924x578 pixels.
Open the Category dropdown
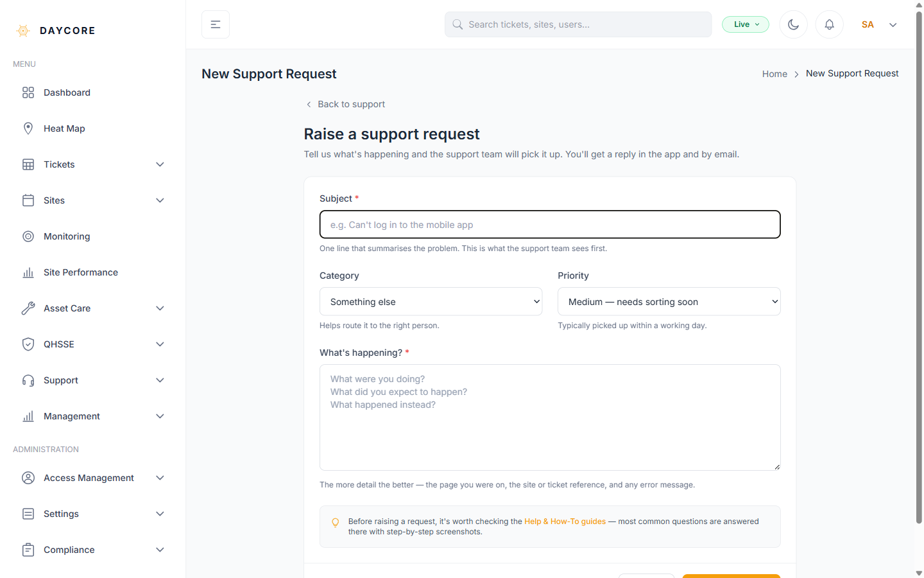pos(431,301)
